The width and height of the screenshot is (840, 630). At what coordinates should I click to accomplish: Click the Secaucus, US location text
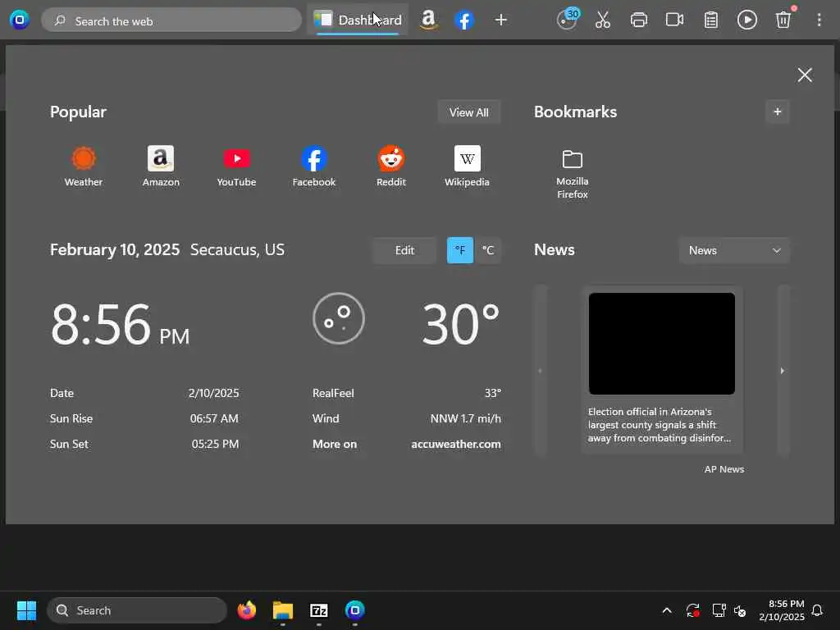(237, 249)
